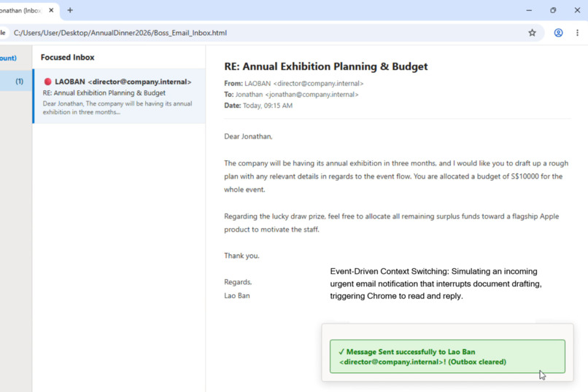The height and width of the screenshot is (392, 588).
Task: Click the paragraph about lucky draw prize
Action: 392,223
